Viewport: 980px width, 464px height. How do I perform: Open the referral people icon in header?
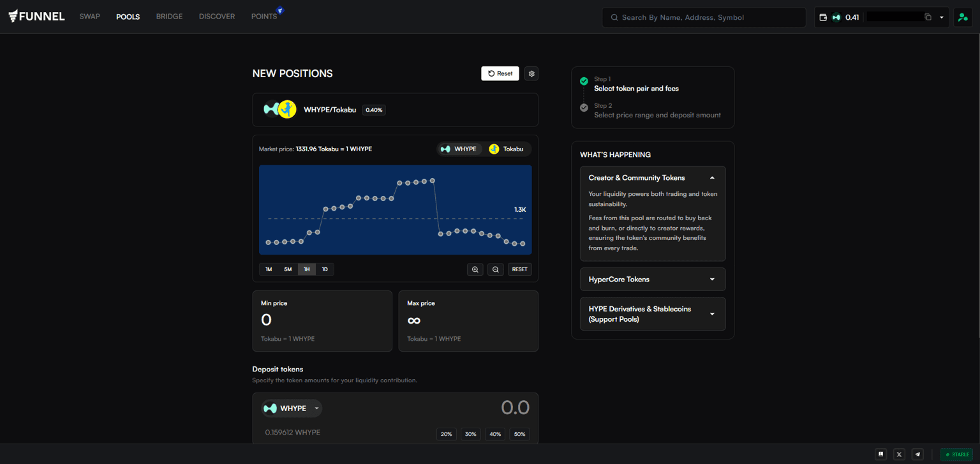pyautogui.click(x=962, y=17)
